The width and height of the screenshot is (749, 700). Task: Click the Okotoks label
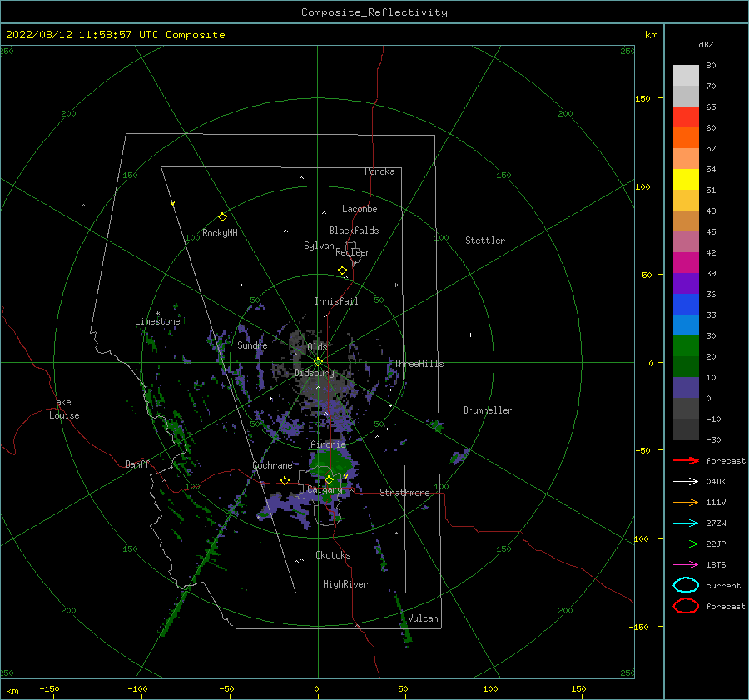pyautogui.click(x=333, y=555)
